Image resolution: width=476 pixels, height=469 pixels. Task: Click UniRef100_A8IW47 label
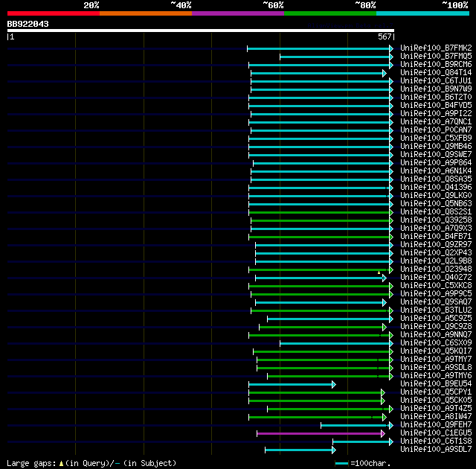pyautogui.click(x=436, y=417)
